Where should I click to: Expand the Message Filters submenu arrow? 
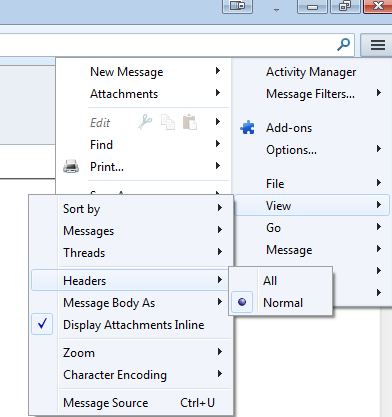click(x=379, y=93)
